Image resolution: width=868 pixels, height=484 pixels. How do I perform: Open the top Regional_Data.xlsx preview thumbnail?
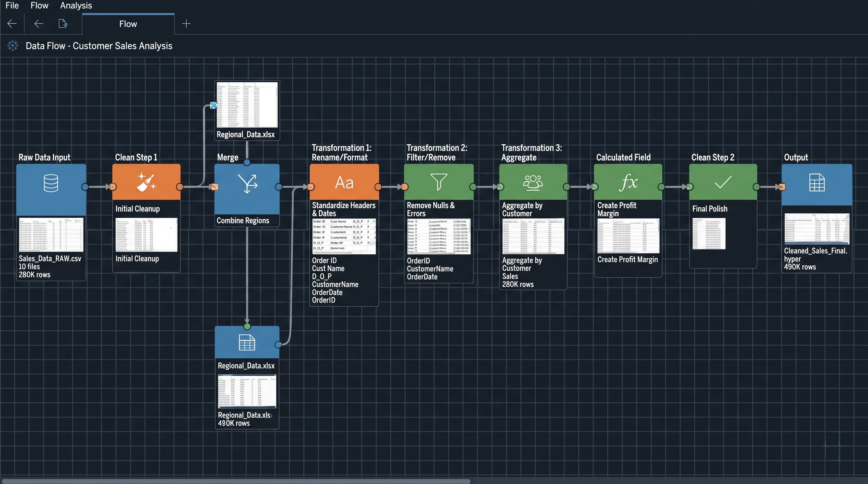coord(247,105)
